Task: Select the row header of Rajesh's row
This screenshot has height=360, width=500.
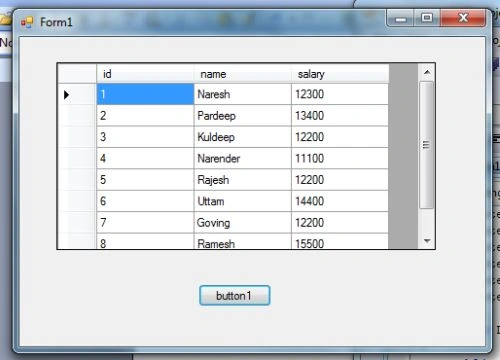Action: [77, 180]
